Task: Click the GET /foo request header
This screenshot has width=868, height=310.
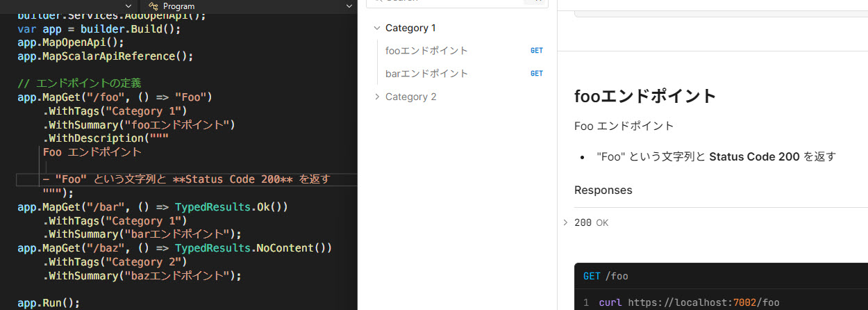Action: point(606,276)
